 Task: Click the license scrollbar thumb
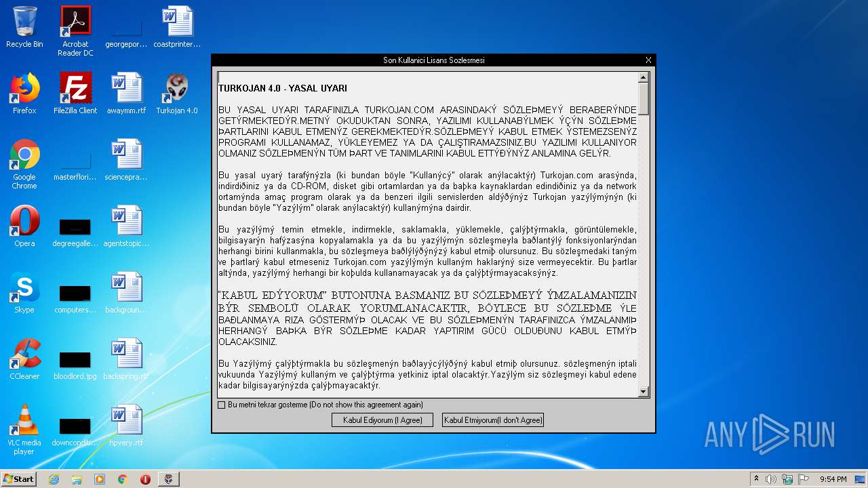click(x=644, y=99)
